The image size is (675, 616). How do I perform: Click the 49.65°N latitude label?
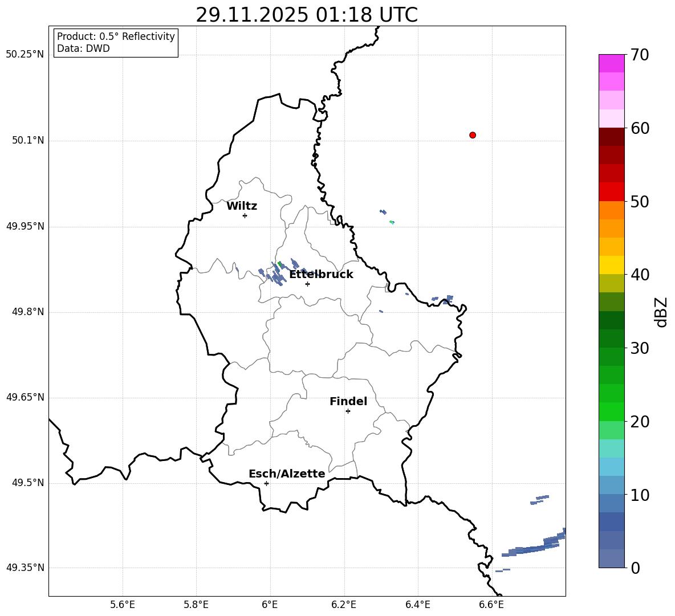[x=25, y=397]
